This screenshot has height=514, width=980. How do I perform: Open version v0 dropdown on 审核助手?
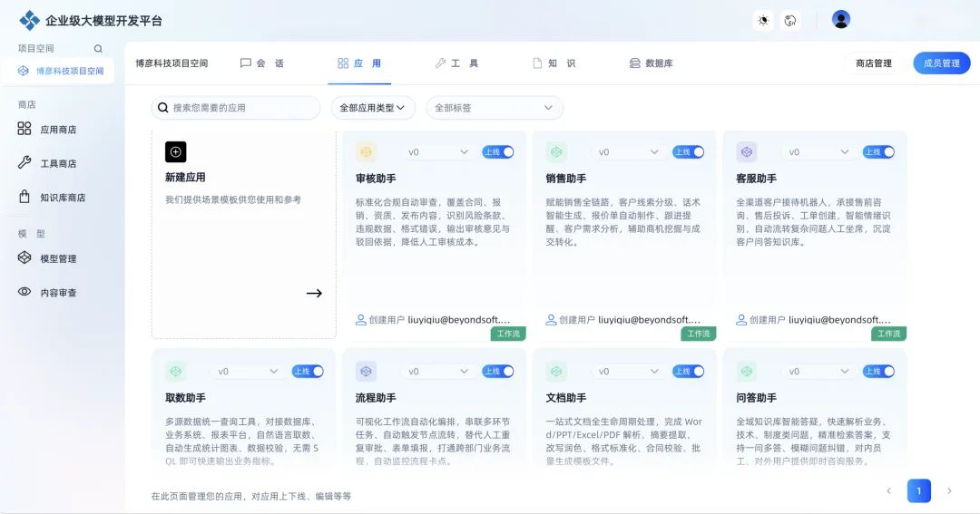pyautogui.click(x=437, y=151)
